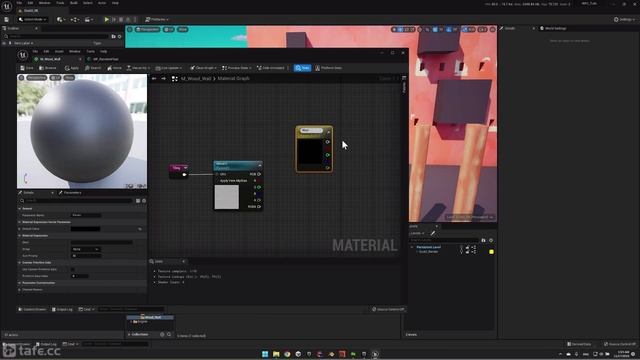
Task: Edit the Parameter Name field
Action: coord(86,215)
